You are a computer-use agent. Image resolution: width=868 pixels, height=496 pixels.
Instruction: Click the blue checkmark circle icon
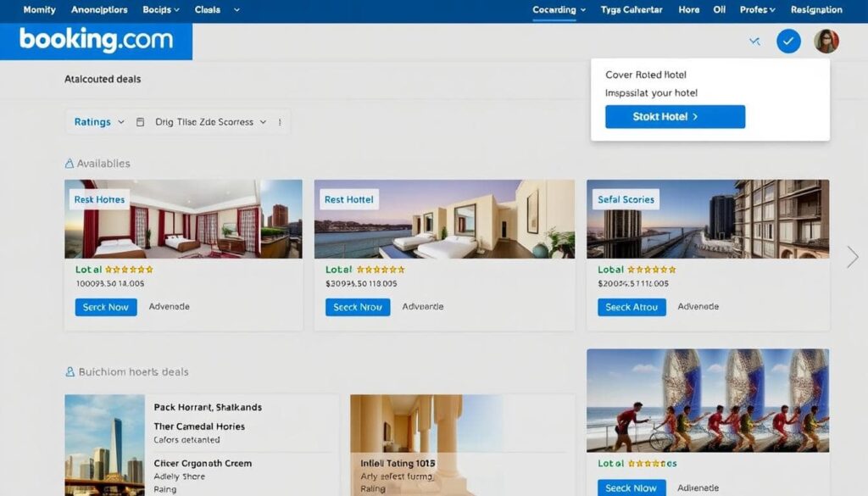[788, 41]
